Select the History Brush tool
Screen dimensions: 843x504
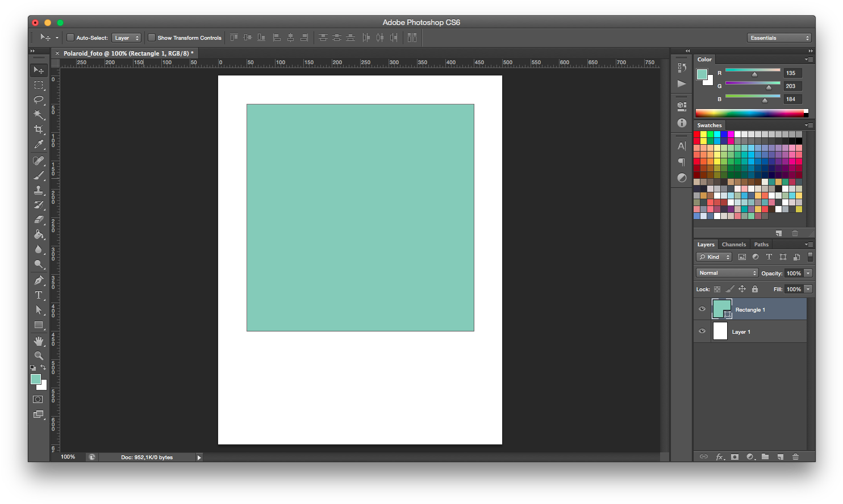pos(39,205)
